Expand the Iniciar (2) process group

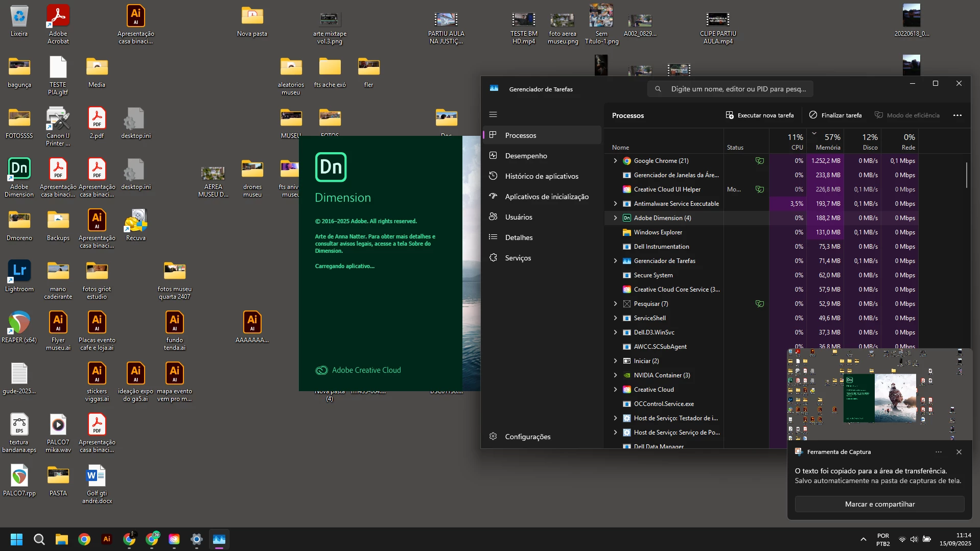[615, 361]
